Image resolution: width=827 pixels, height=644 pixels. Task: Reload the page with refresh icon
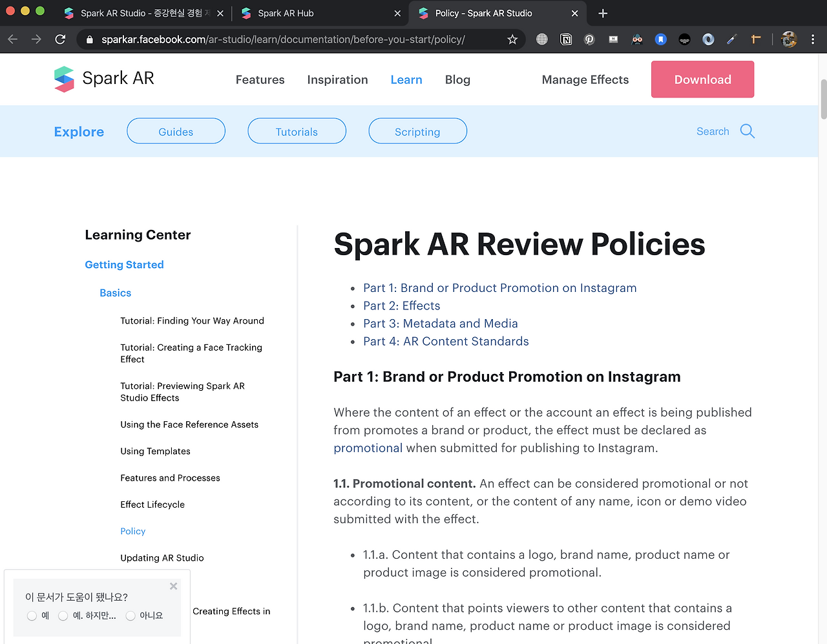tap(60, 39)
